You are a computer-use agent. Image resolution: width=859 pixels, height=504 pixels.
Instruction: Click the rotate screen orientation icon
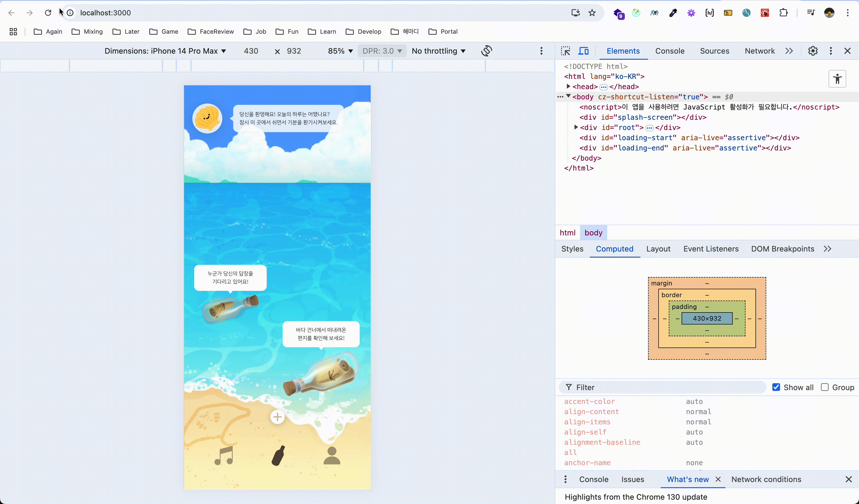(x=487, y=51)
